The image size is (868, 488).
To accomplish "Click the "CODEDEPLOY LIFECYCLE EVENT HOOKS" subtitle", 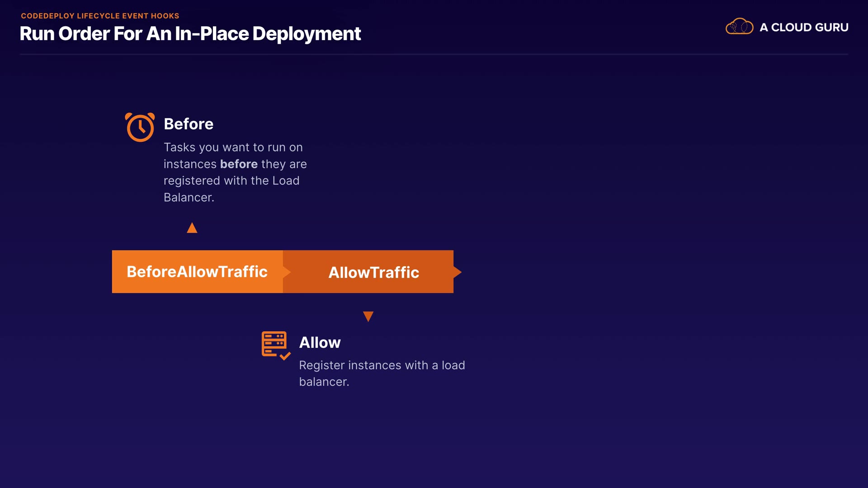I will coord(100,16).
